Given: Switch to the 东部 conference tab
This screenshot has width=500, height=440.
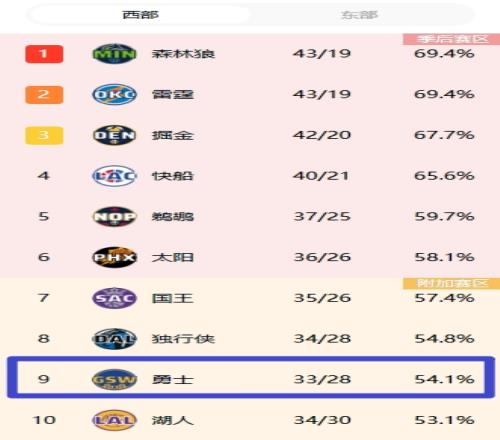Looking at the screenshot, I should coord(359,15).
